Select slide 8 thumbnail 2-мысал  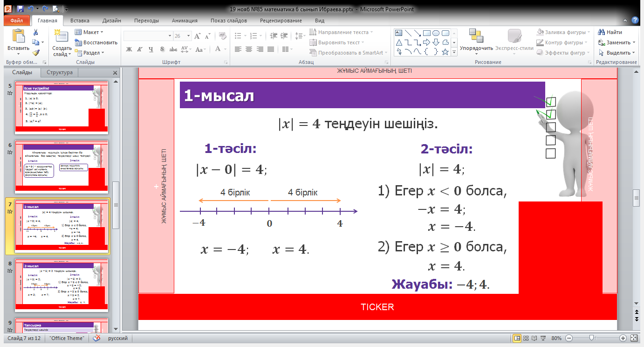[62, 285]
